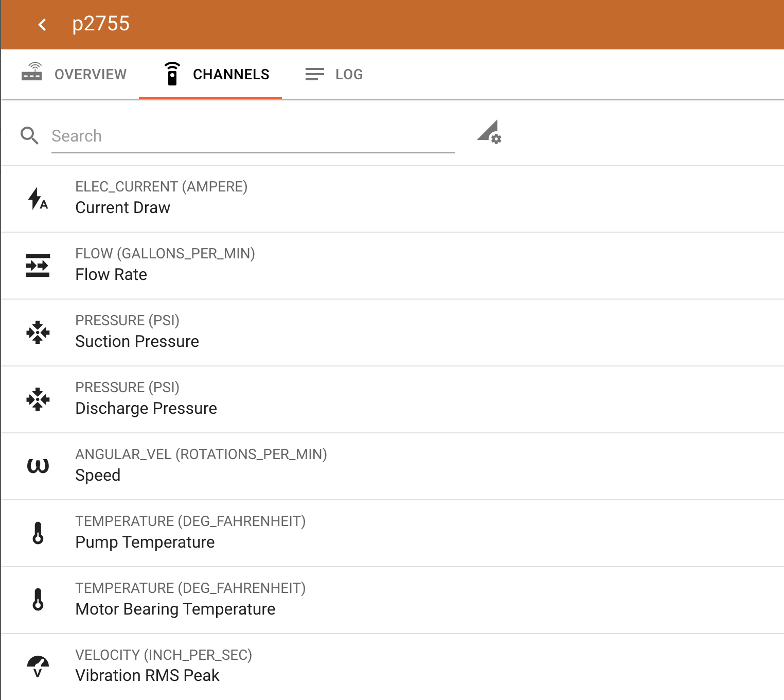Click the Search input field
The height and width of the screenshot is (700, 784).
coord(253,136)
